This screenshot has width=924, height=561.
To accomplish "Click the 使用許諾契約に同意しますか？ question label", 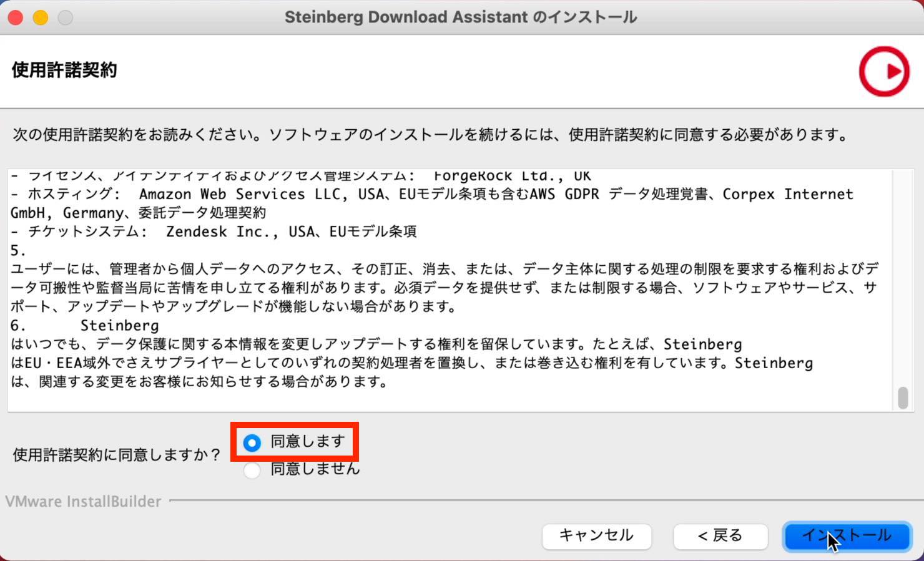I will click(117, 455).
